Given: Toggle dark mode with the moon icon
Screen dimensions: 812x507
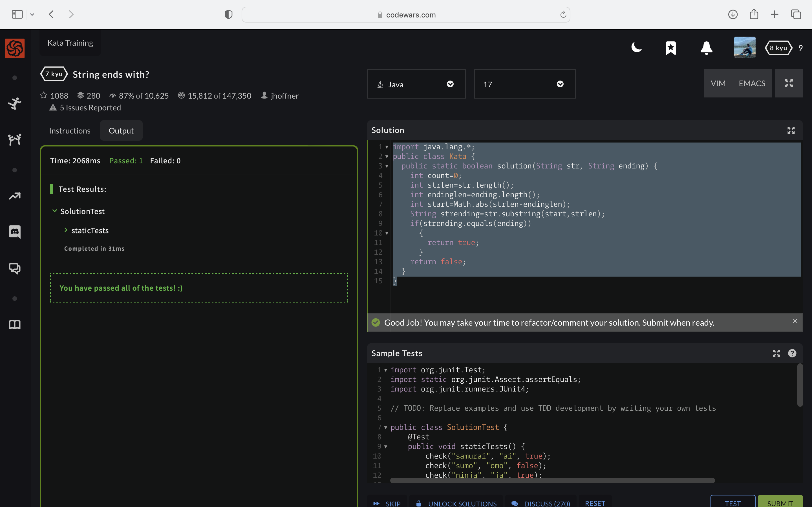Looking at the screenshot, I should [x=636, y=48].
